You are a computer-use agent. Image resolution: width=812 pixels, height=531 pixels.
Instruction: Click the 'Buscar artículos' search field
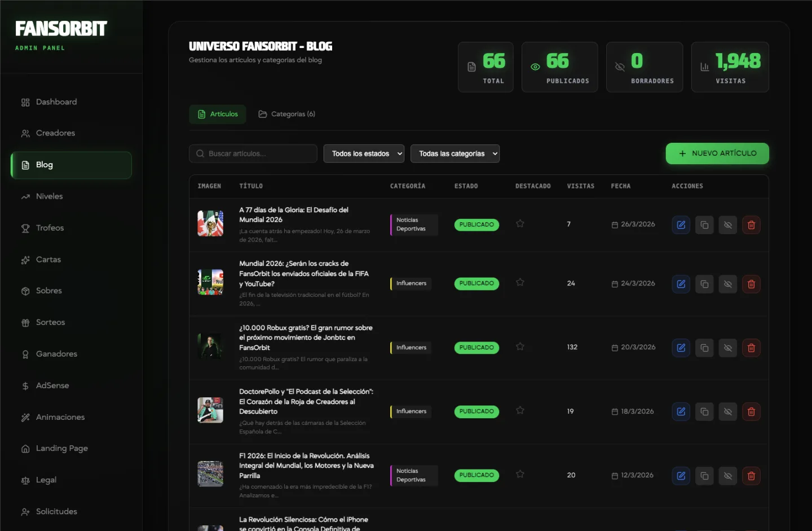[x=253, y=153]
